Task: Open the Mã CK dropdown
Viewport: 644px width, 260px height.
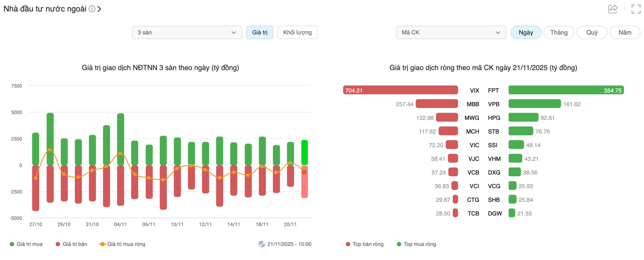Action: (451, 33)
